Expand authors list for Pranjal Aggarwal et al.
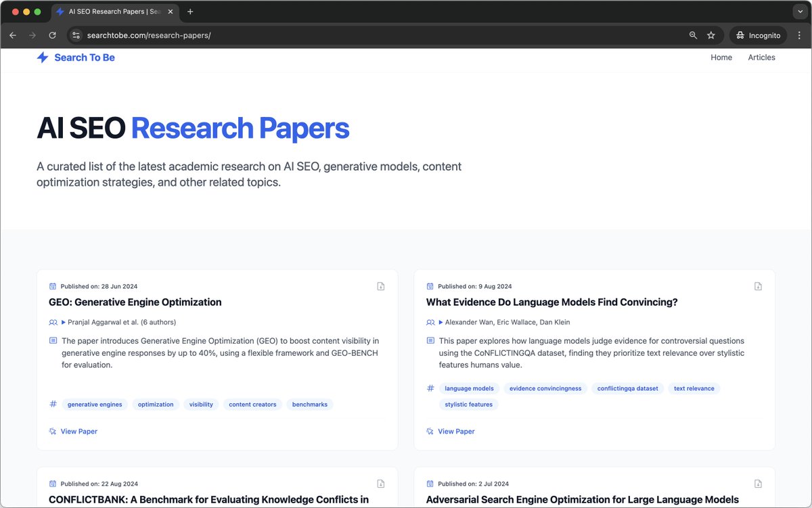Screen dimensions: 812x508 [x=64, y=322]
